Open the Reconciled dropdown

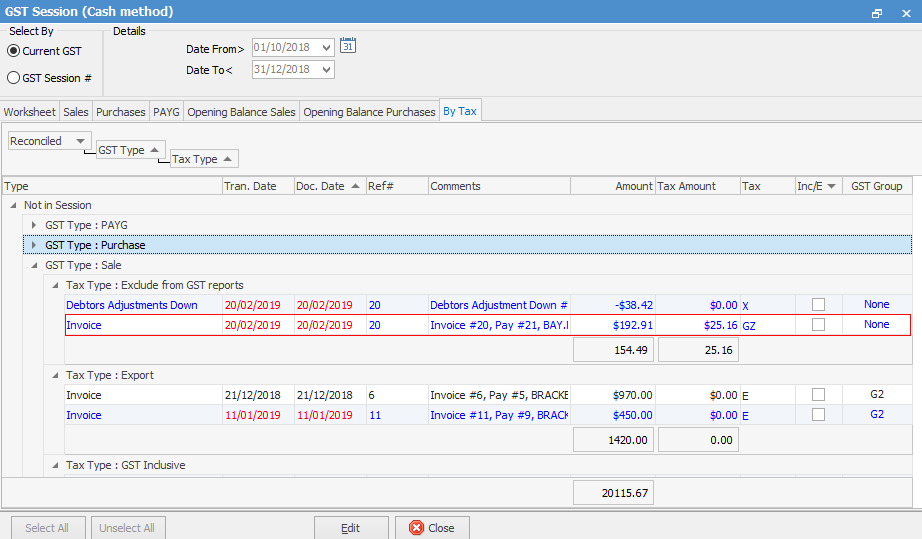81,141
